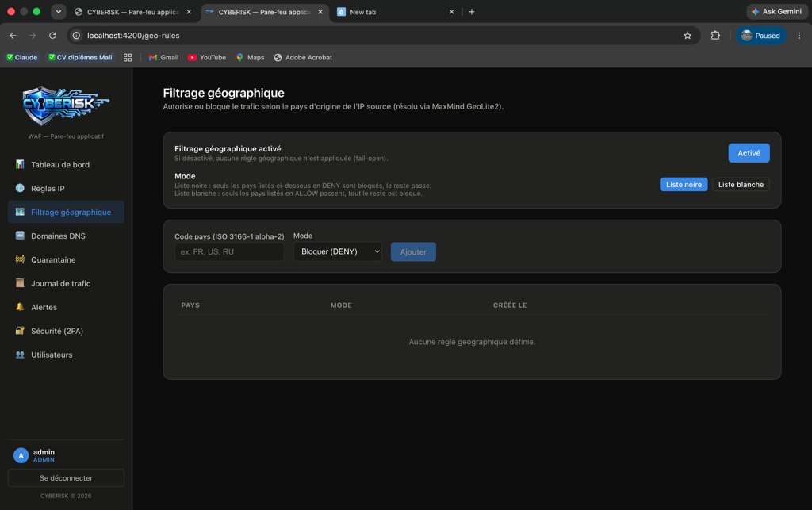812x510 pixels.
Task: Click the Utilisateurs people icon
Action: click(x=20, y=355)
